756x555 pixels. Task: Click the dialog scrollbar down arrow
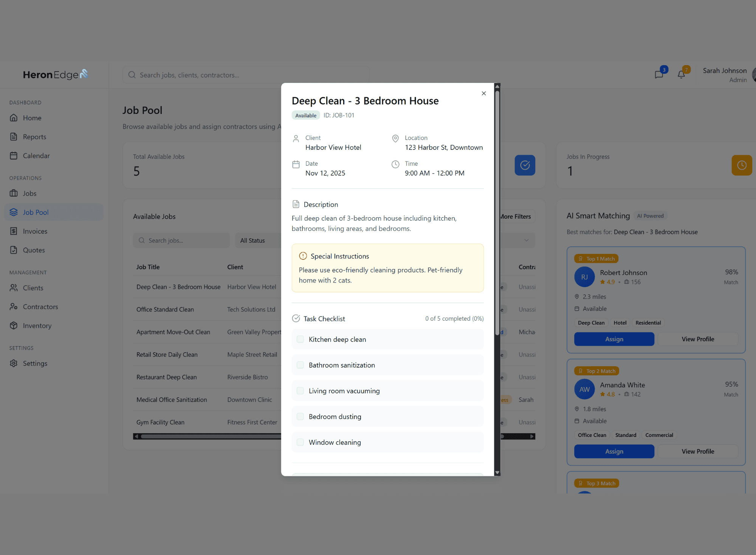pyautogui.click(x=497, y=473)
